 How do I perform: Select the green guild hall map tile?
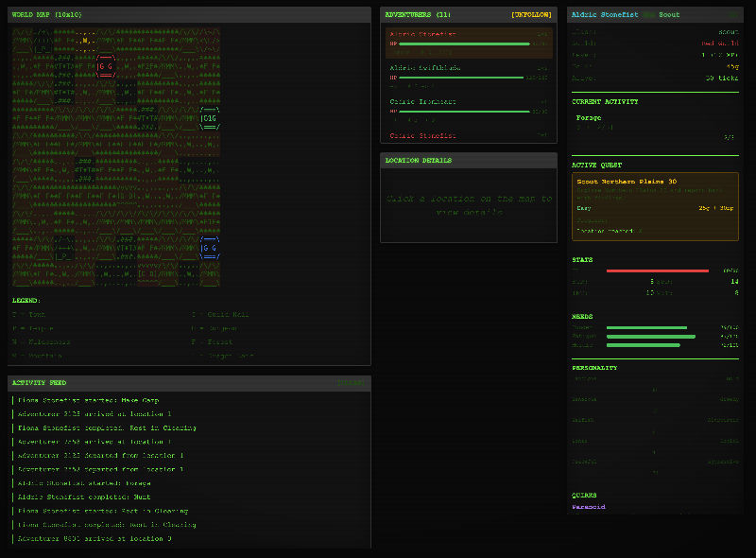click(210, 117)
